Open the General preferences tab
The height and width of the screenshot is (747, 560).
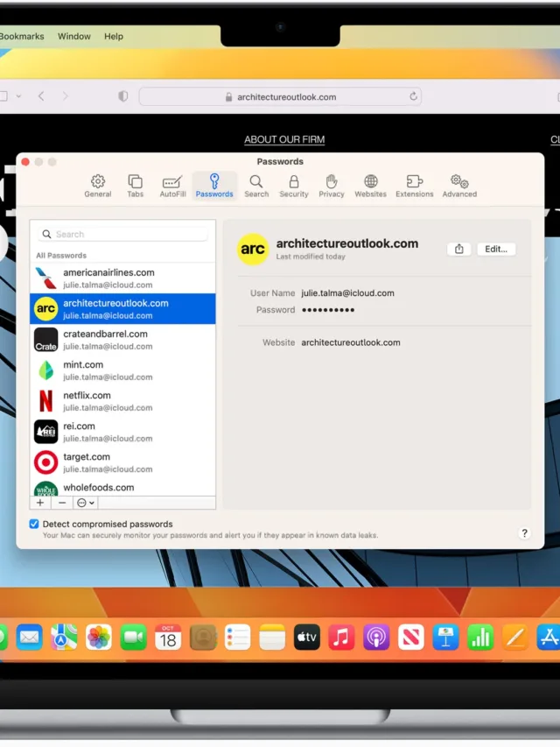98,186
